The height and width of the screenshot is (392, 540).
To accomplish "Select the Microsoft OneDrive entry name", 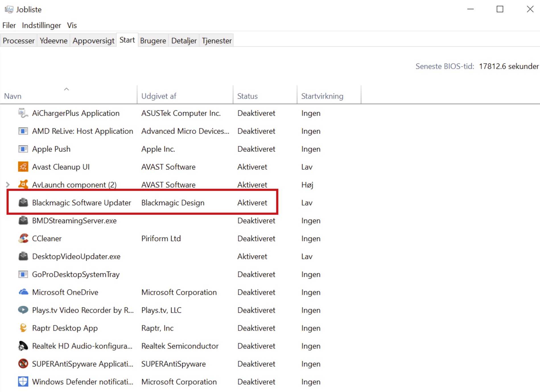I will (65, 292).
